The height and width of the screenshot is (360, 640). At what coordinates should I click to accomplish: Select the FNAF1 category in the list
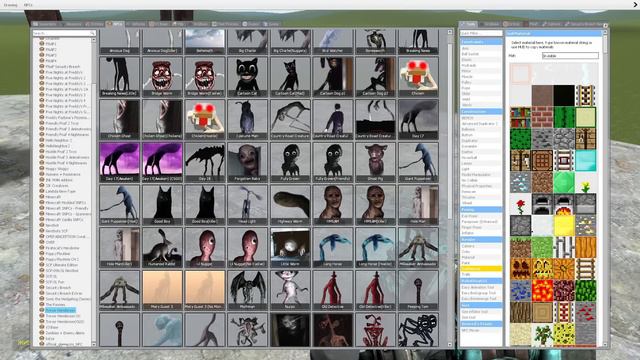(51, 44)
